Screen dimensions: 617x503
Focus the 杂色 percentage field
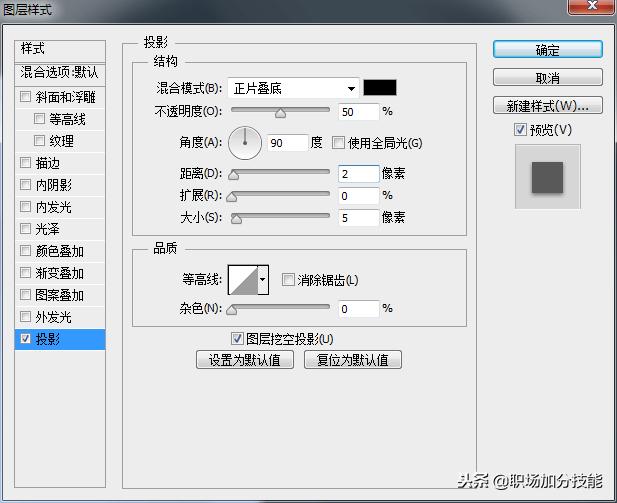click(358, 309)
